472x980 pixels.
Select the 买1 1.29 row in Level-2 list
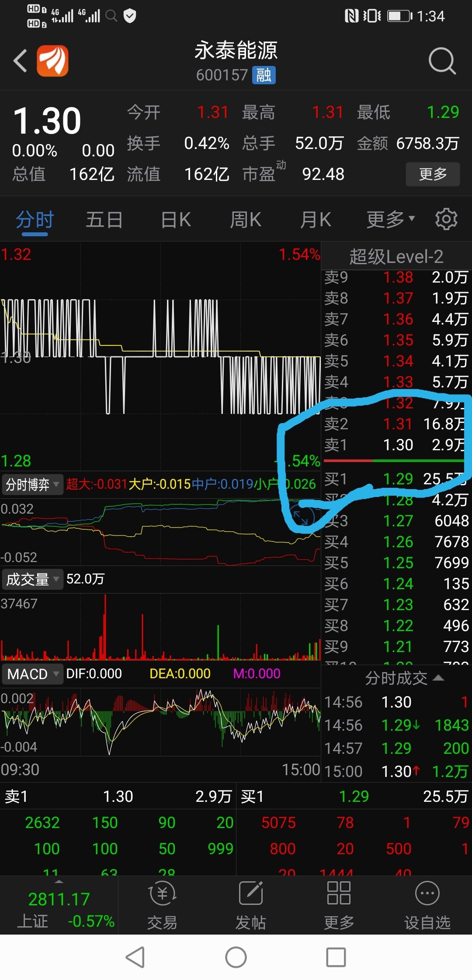(x=396, y=479)
